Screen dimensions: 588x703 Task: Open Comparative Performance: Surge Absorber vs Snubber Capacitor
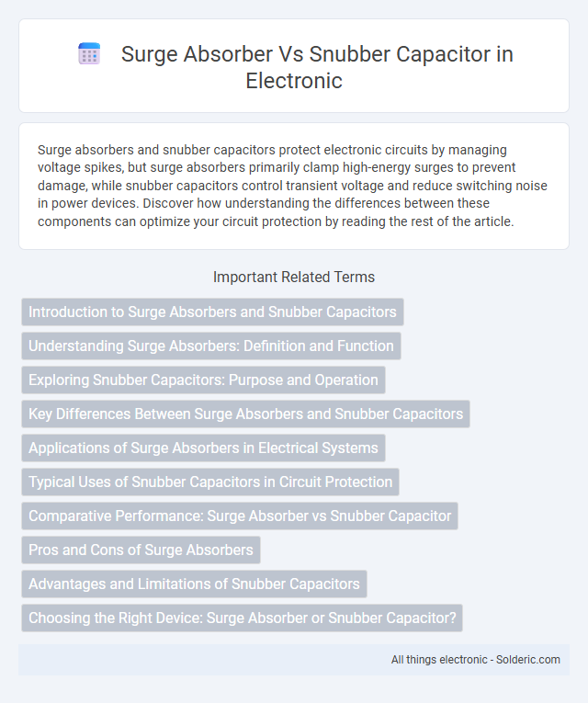240,516
